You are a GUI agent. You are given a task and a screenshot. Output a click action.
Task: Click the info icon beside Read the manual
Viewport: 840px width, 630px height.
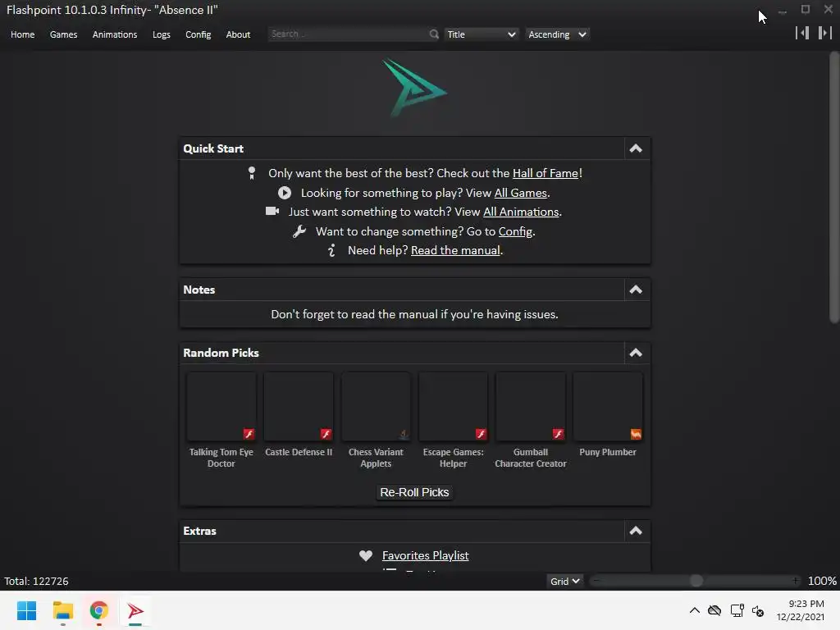click(x=331, y=250)
